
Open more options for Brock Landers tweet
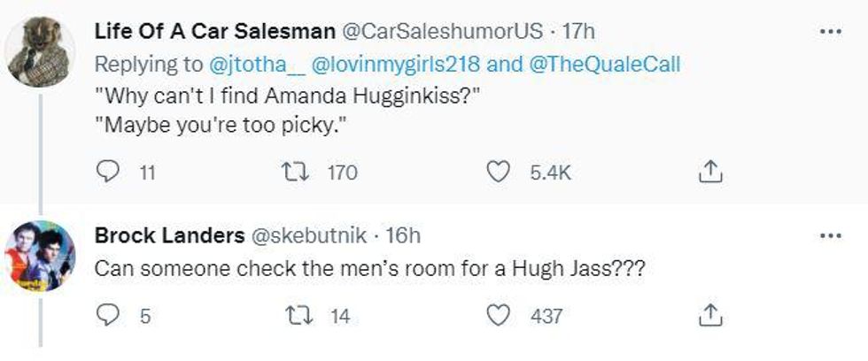(830, 236)
